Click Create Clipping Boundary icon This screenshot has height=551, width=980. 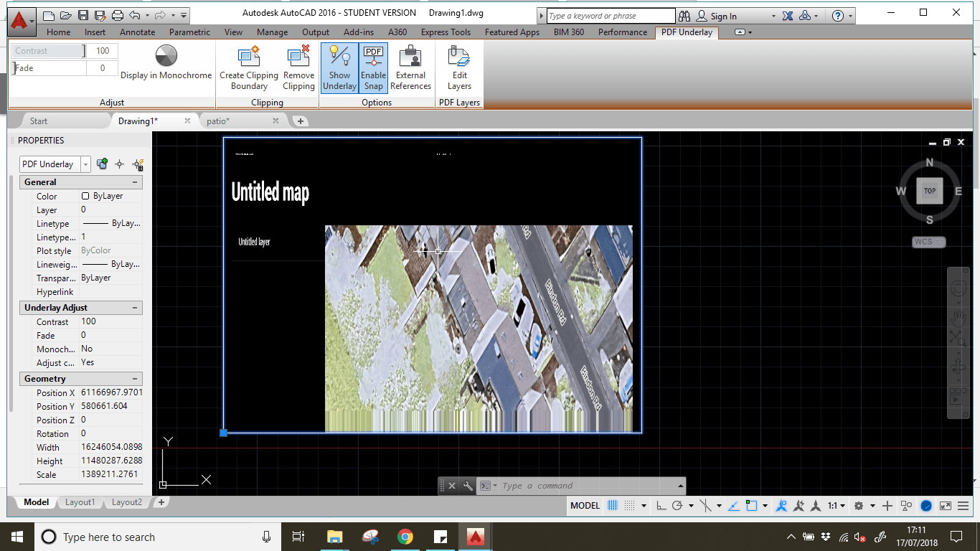coord(248,57)
